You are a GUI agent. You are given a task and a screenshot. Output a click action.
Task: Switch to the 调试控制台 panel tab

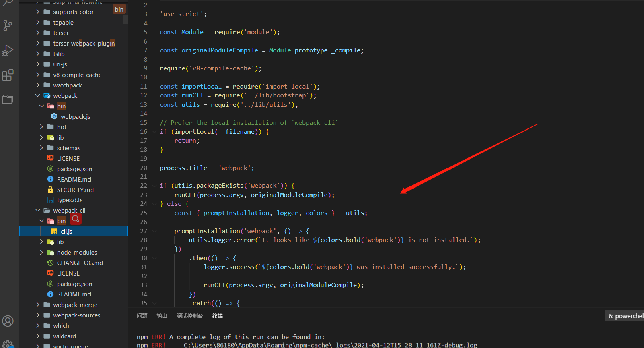tap(190, 316)
